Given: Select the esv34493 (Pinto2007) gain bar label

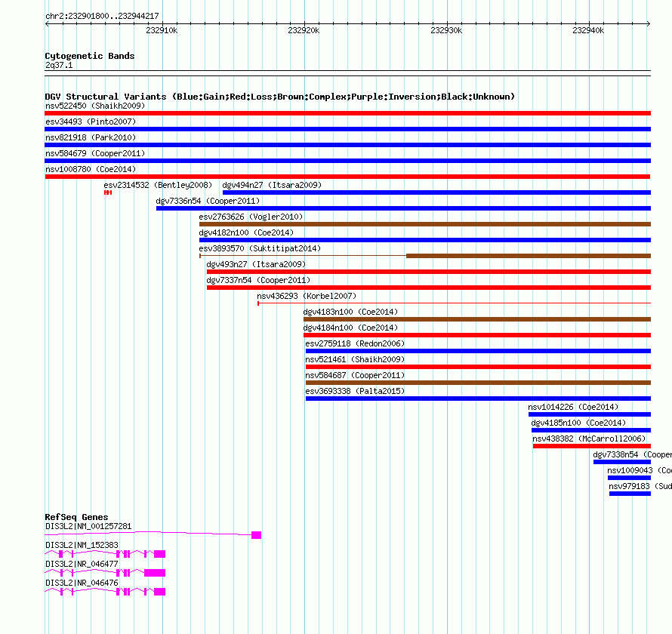Looking at the screenshot, I should coord(91,122).
